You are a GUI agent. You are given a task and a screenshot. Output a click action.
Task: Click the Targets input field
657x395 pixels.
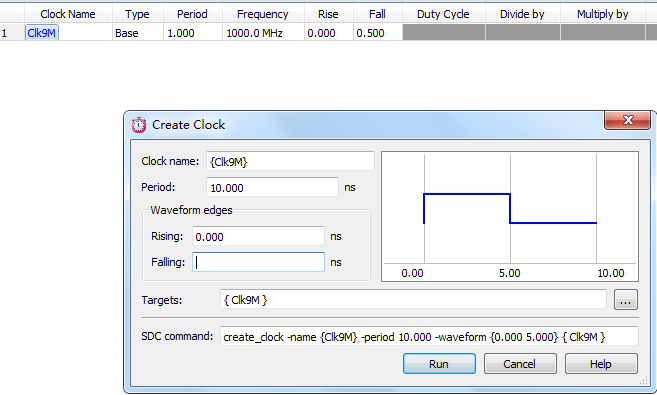coord(413,300)
